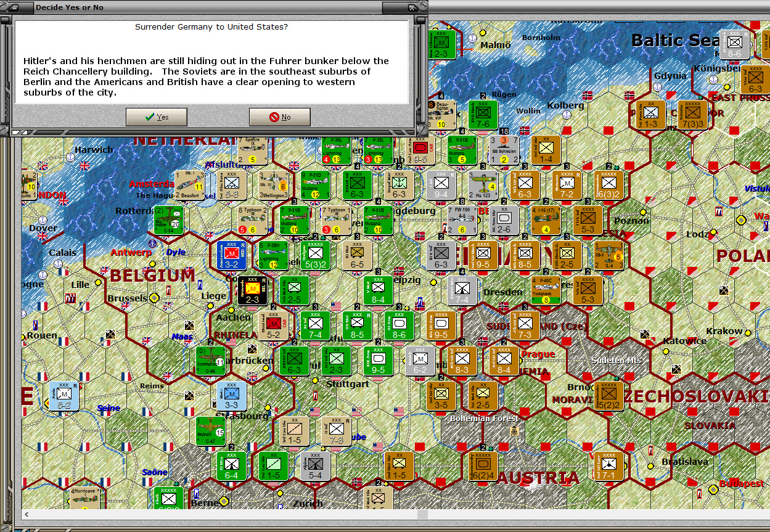Select the black Brussels 2-3 unit
The width and height of the screenshot is (770, 532).
click(x=252, y=290)
